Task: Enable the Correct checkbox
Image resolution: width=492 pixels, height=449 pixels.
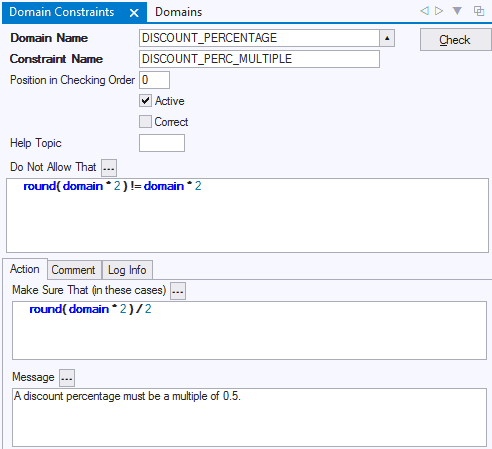Action: click(x=145, y=122)
